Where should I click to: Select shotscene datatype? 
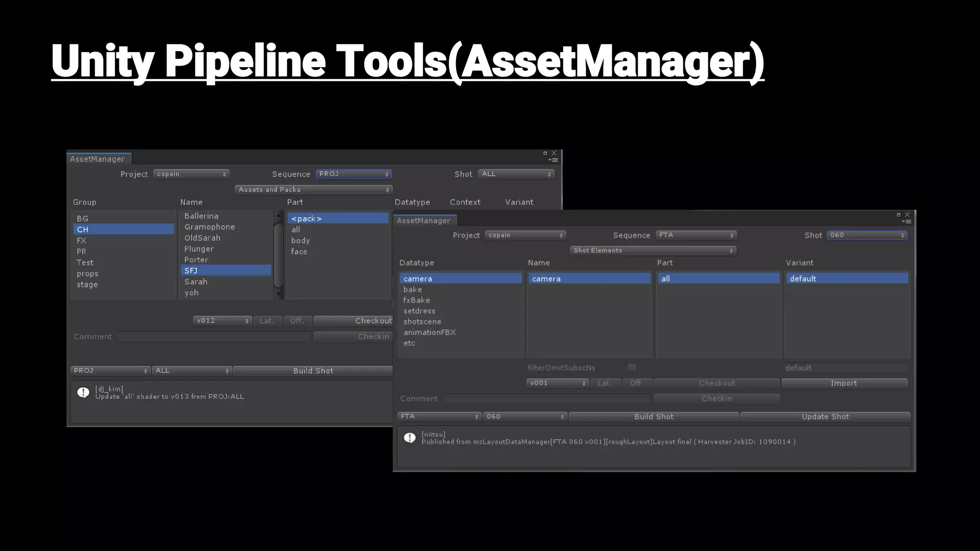click(461, 321)
